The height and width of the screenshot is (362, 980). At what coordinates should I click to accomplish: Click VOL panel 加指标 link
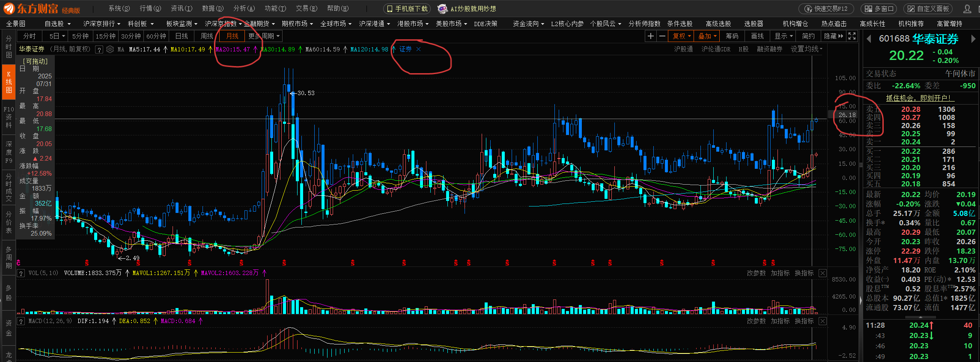(x=780, y=273)
